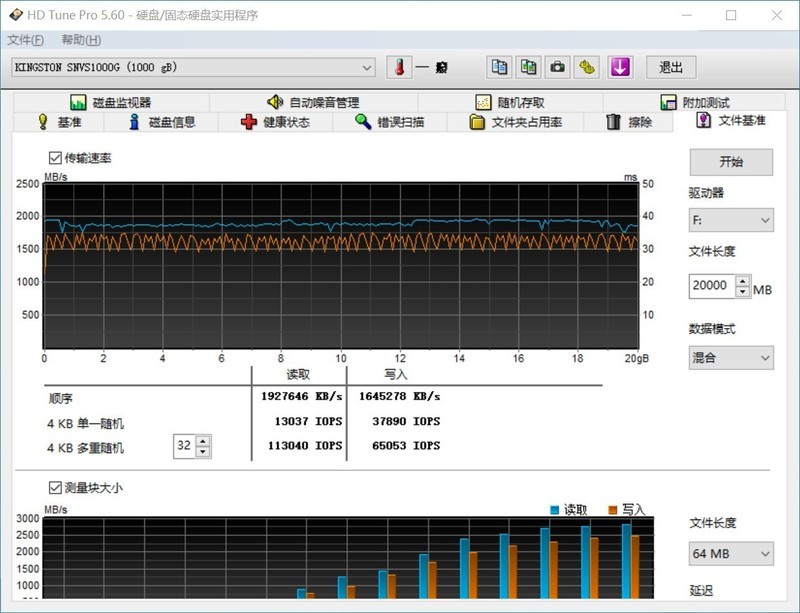The image size is (800, 613).
Task: Click the 退出 exit button
Action: click(x=671, y=67)
